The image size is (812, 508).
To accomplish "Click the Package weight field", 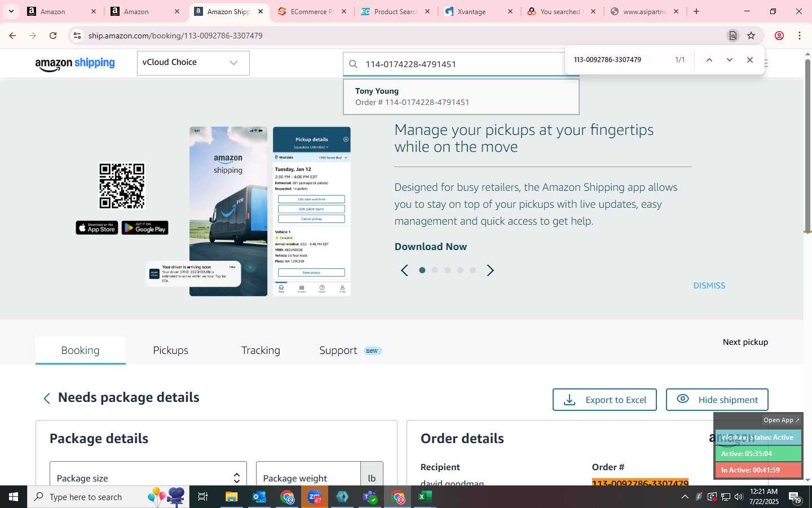I will point(308,474).
